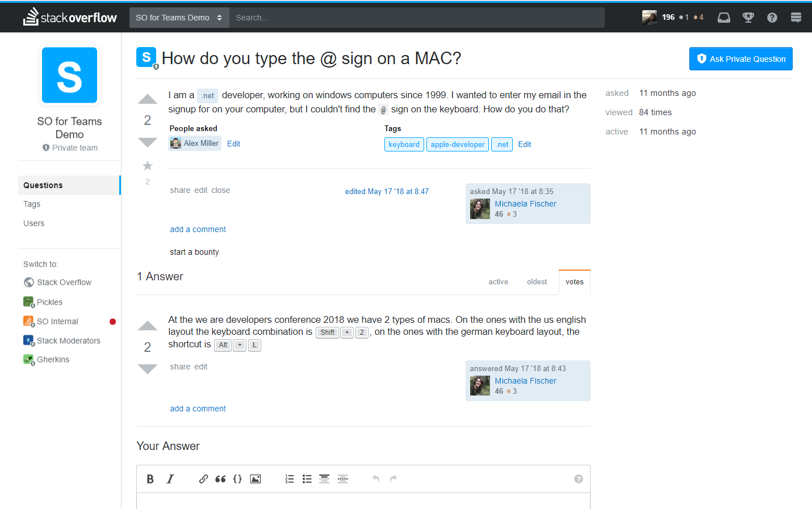Switch to SO Internal team
Image resolution: width=812 pixels, height=509 pixels.
[x=51, y=321]
